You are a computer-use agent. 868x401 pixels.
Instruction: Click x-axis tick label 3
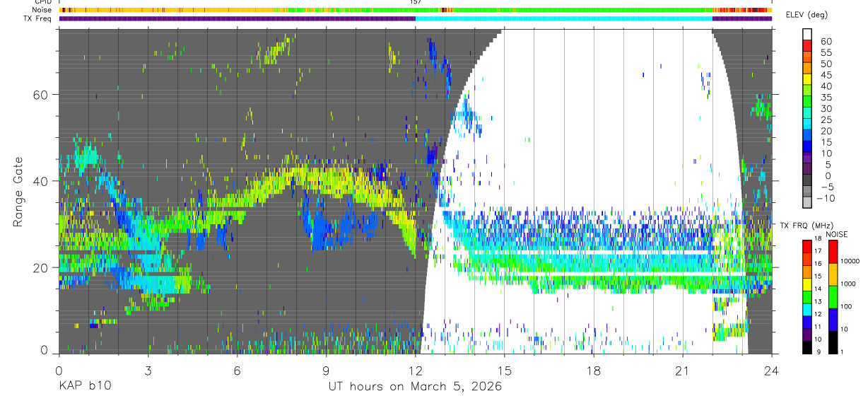click(x=148, y=371)
